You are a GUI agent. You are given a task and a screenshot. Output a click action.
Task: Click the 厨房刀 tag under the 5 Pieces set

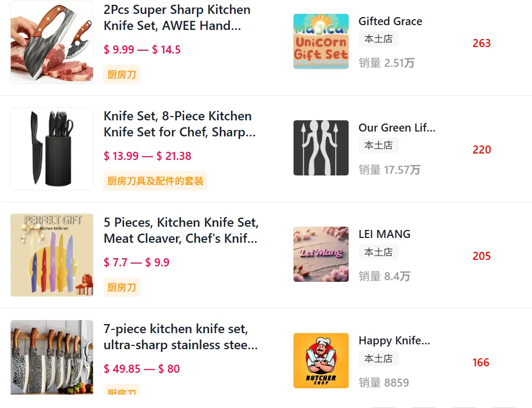(121, 288)
